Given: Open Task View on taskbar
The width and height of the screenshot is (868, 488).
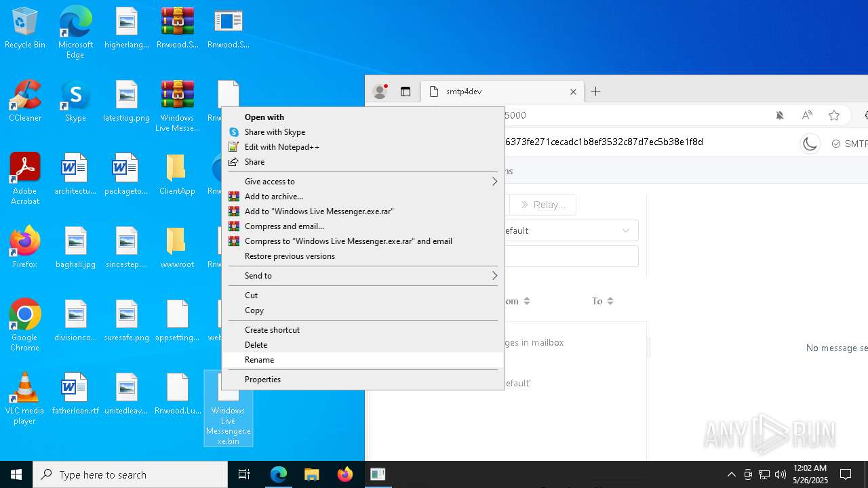Looking at the screenshot, I should 244,474.
